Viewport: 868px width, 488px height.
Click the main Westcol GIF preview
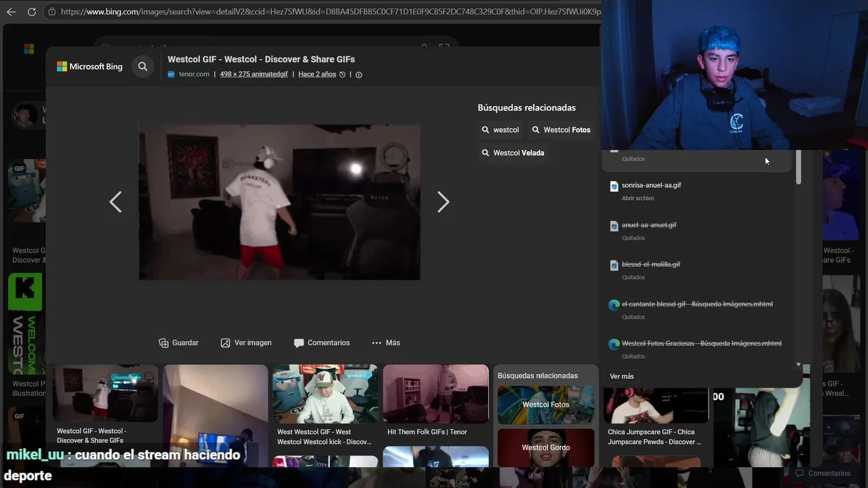(279, 202)
